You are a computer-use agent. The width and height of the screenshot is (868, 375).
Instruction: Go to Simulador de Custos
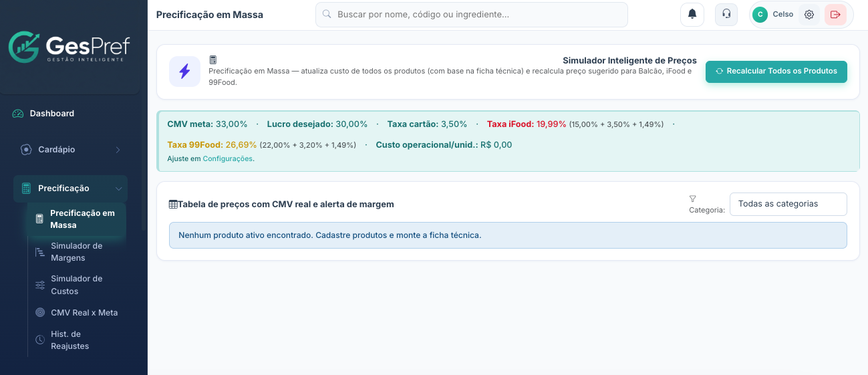point(76,285)
